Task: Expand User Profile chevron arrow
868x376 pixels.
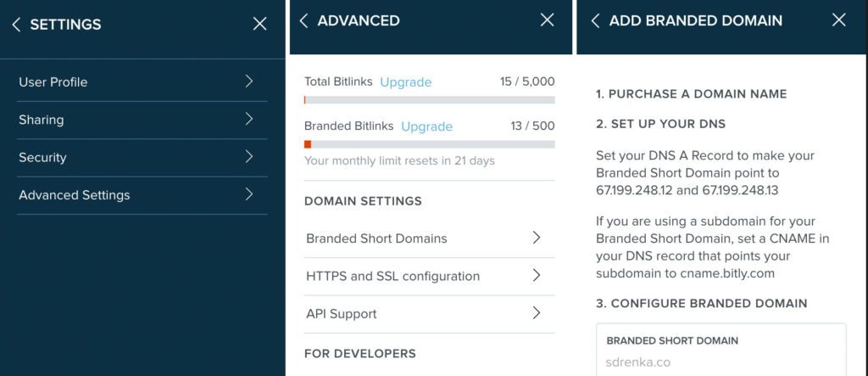Action: pyautogui.click(x=248, y=81)
